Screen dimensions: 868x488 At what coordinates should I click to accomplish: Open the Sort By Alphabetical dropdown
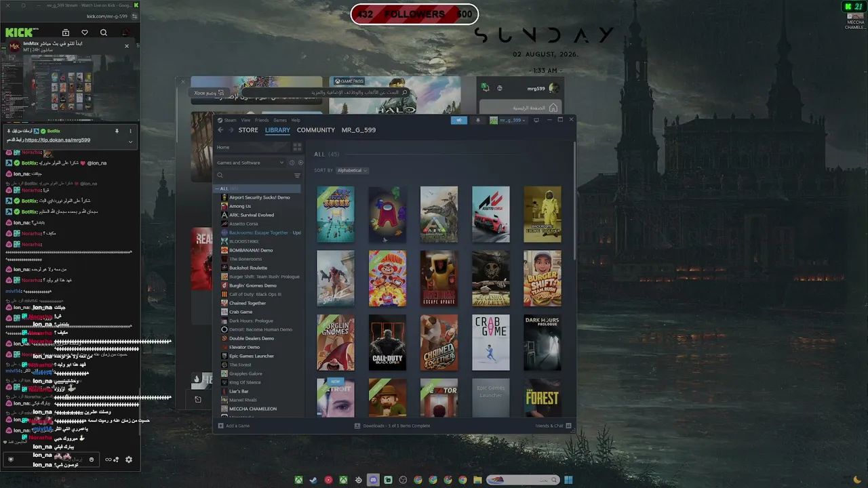pos(352,170)
